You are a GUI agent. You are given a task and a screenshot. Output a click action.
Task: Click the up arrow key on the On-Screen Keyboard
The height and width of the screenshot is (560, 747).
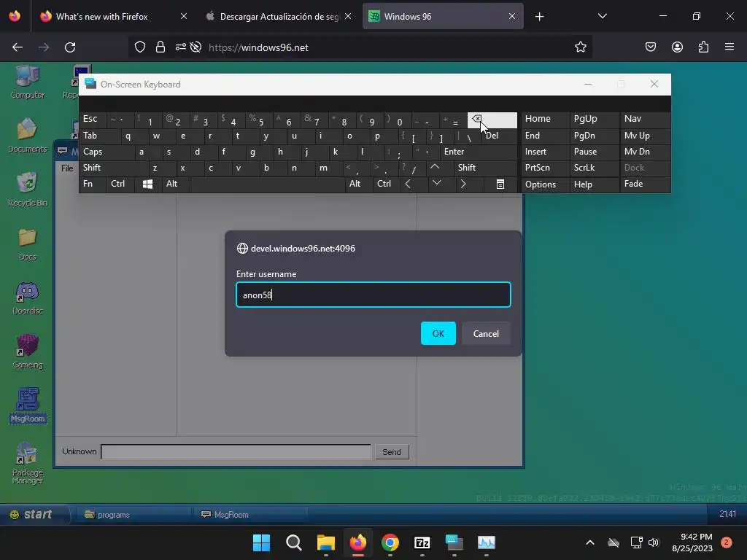(x=435, y=168)
